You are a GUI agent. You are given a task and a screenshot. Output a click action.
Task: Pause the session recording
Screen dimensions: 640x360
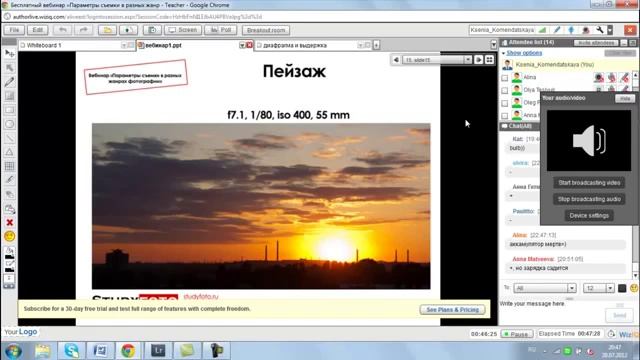pos(517,334)
